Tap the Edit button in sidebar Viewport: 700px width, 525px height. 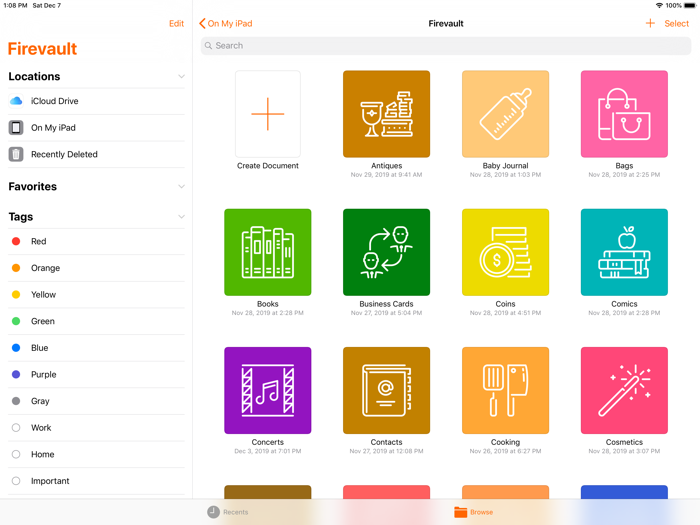pos(176,23)
